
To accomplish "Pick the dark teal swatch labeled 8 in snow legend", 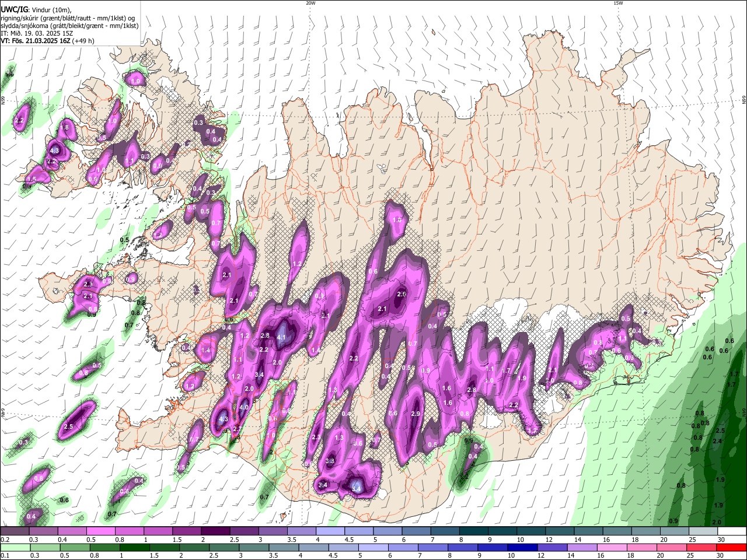I will coord(473,531).
